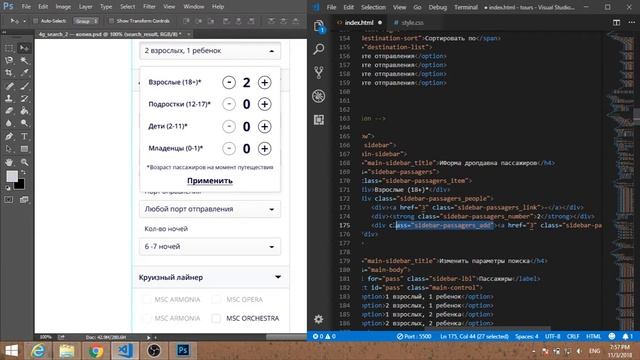
Task: Open VS Code Explorer view
Action: pyautogui.click(x=319, y=27)
